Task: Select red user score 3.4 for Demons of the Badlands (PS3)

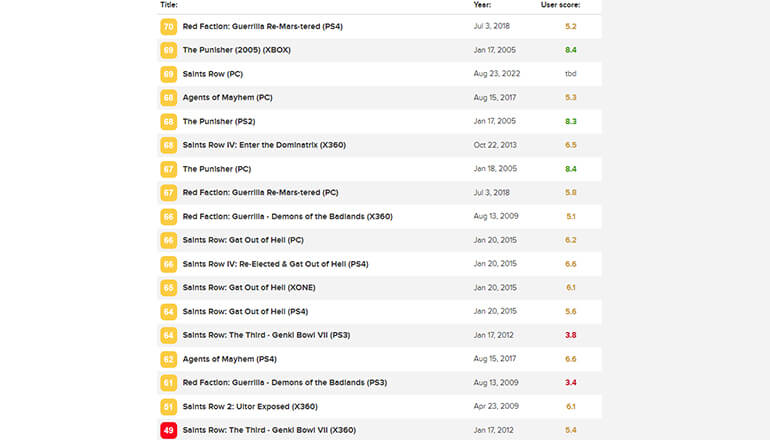Action: click(571, 383)
